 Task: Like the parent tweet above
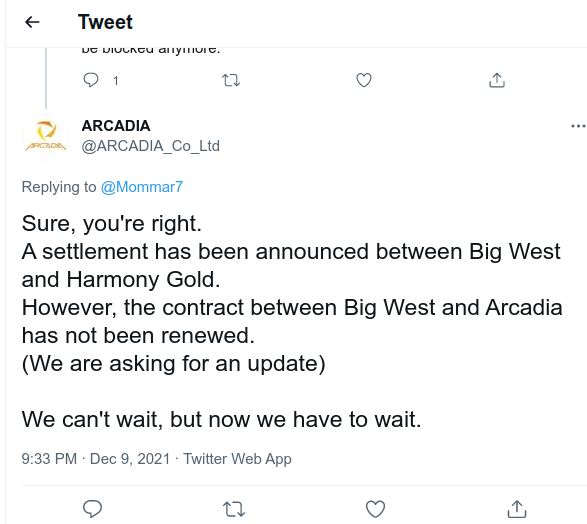coord(364,80)
